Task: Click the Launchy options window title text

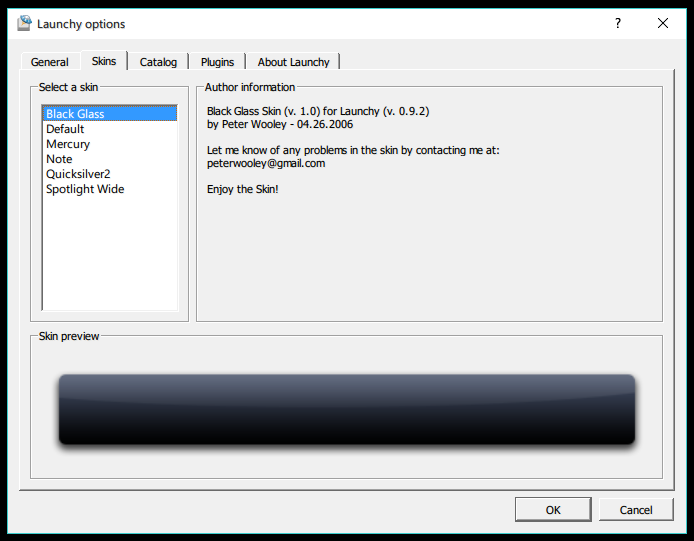Action: point(82,24)
